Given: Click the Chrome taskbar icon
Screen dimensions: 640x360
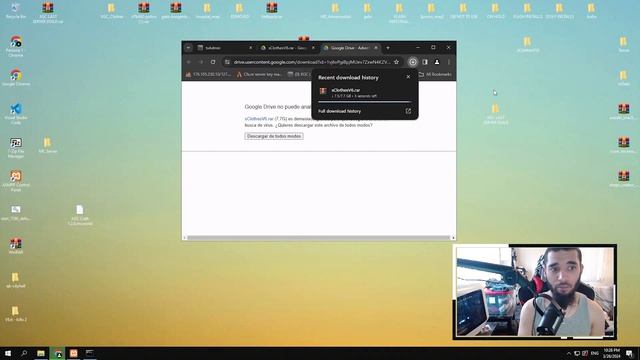Looking at the screenshot, I should pos(58,353).
